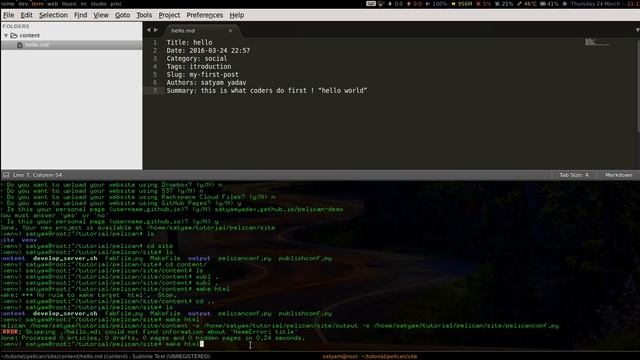Click the previous tab arrow
Viewport: 640px width, 360px height.
pyautogui.click(x=149, y=30)
